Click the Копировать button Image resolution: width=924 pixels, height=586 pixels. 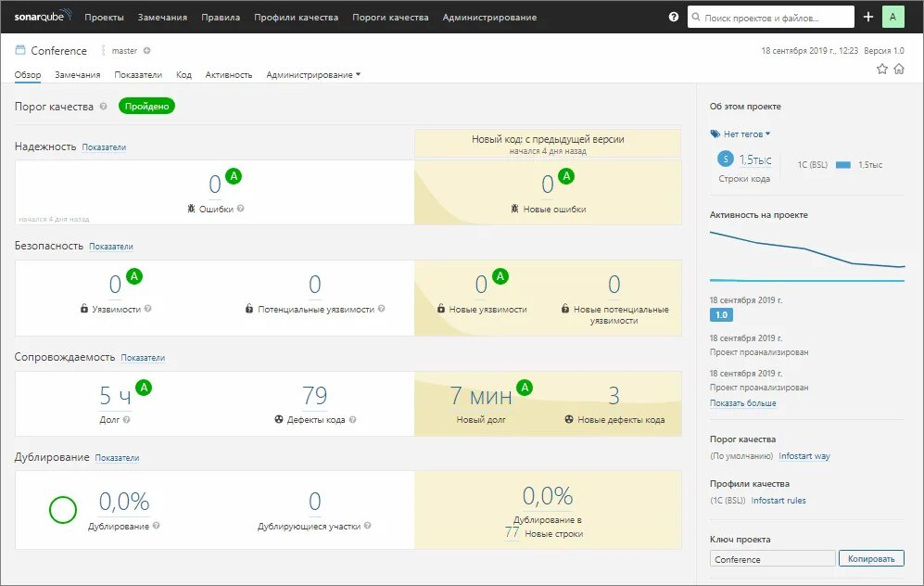click(871, 558)
